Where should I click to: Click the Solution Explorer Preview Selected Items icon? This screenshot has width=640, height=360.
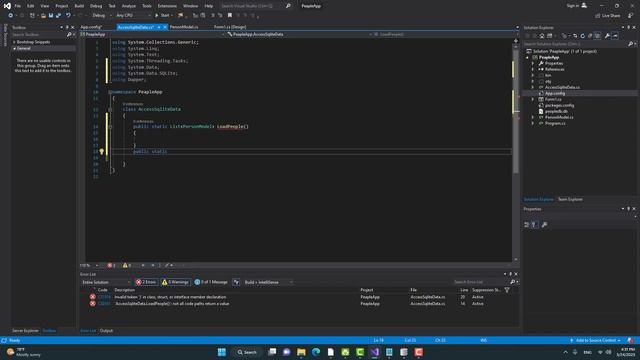(x=615, y=36)
